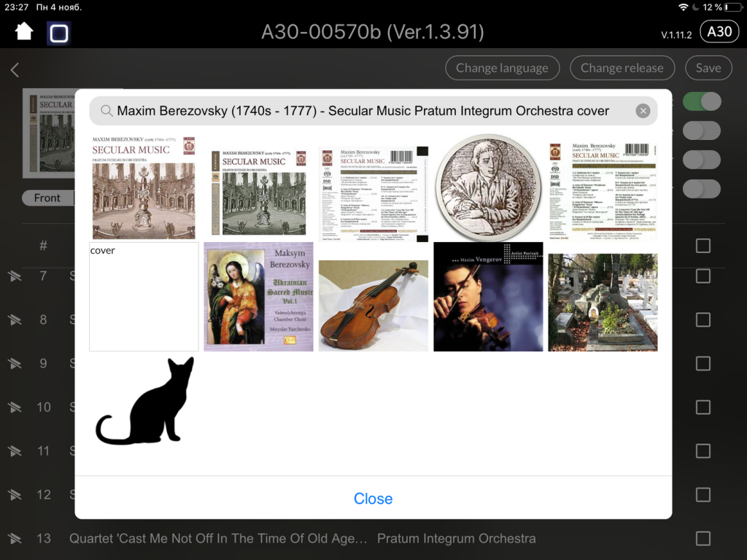Edit the Maxim Berezovsky search query

point(363,111)
